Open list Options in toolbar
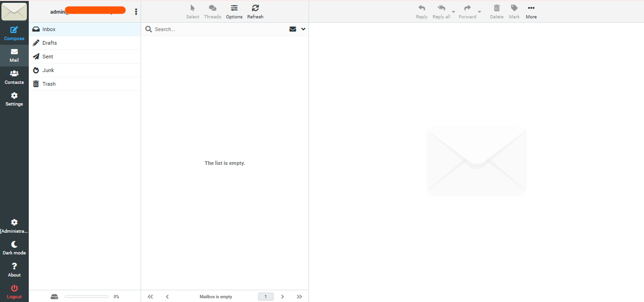 [x=234, y=12]
